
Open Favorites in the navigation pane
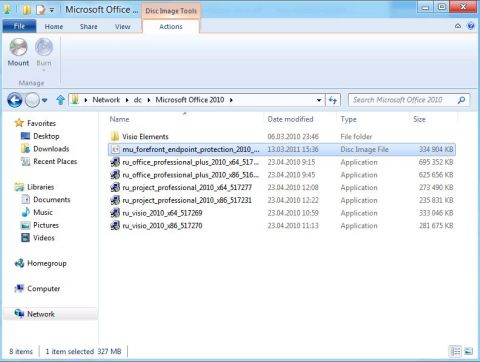(41, 123)
